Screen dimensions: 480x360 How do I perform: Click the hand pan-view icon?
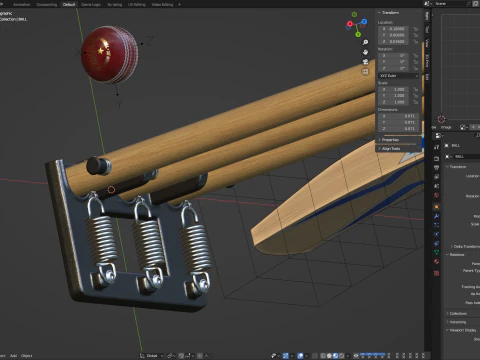coord(365,52)
